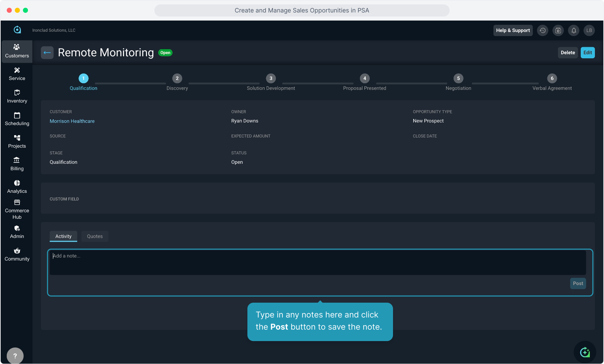Open the recent history clock icon
The height and width of the screenshot is (364, 604).
tap(543, 30)
